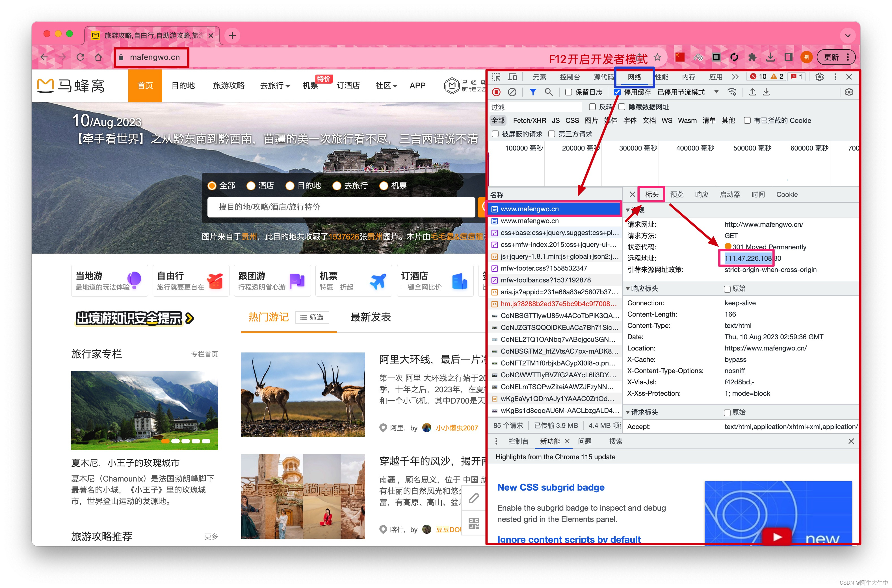Bookmark this page with star icon
892x588 pixels.
tap(657, 57)
